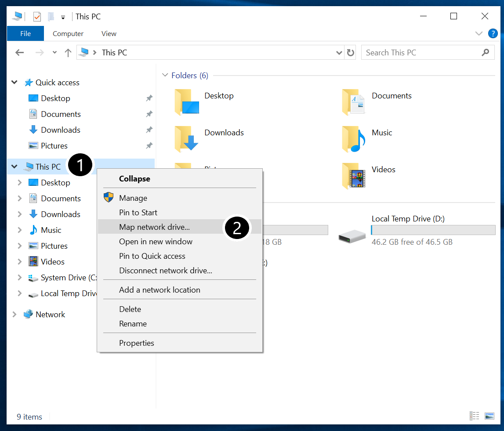Click the pin icon beside Quick access Desktop
This screenshot has height=431, width=504.
(x=149, y=98)
